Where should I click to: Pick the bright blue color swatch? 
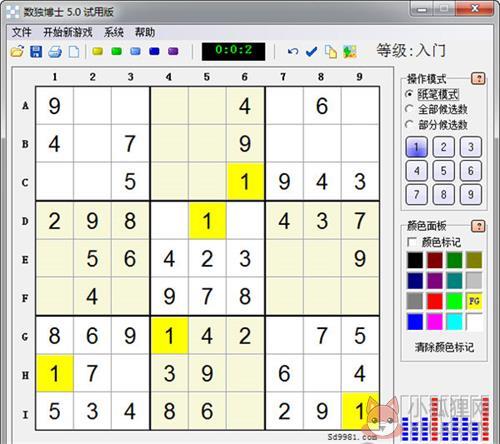415,322
